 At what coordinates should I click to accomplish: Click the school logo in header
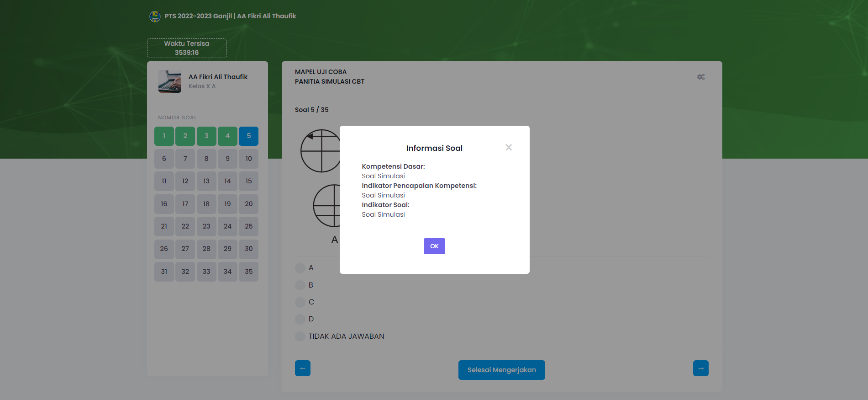pyautogui.click(x=155, y=16)
